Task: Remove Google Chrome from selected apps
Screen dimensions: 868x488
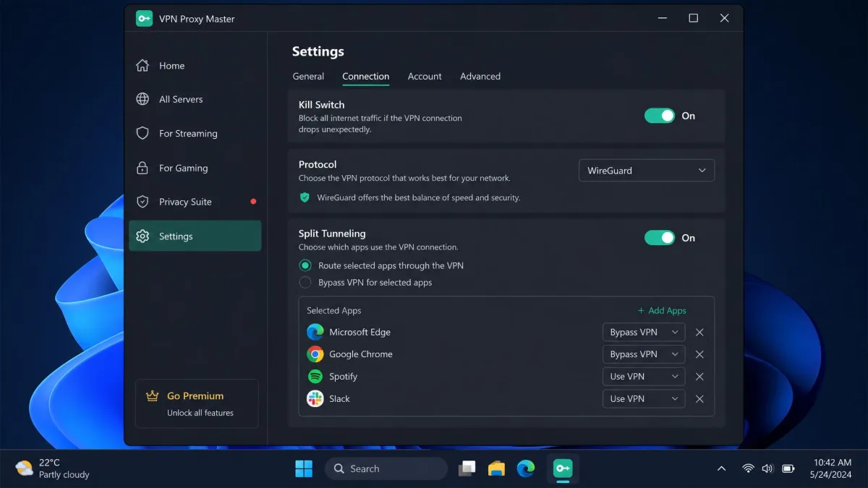Action: coord(699,354)
